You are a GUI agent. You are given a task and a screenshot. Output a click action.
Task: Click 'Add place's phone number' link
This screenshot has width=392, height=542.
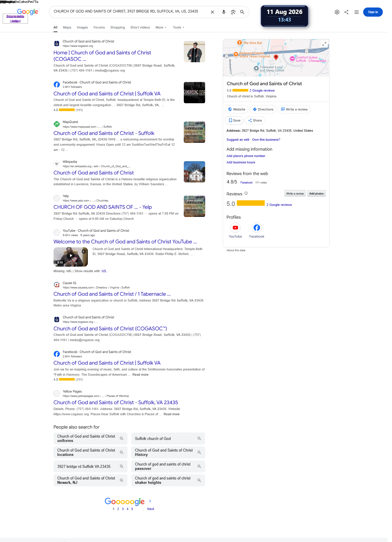(246, 156)
